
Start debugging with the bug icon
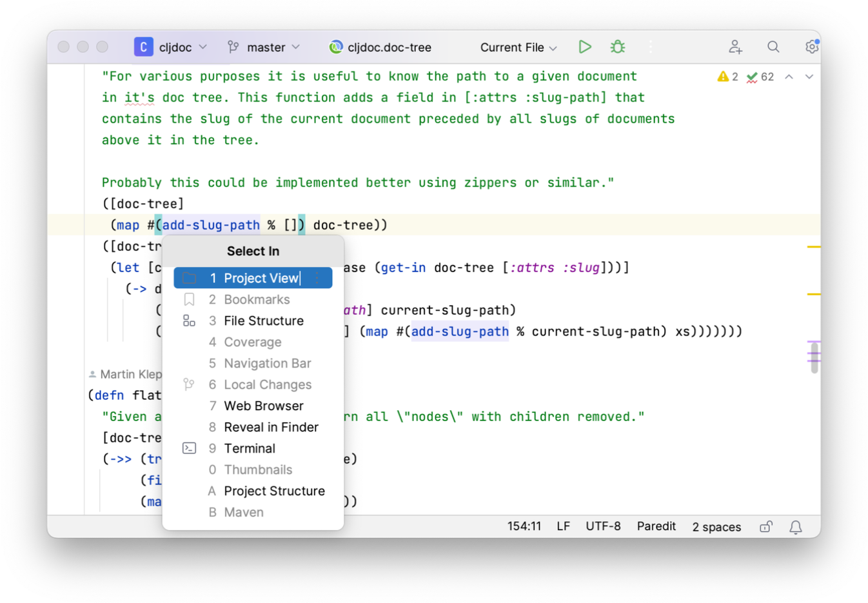coord(618,47)
